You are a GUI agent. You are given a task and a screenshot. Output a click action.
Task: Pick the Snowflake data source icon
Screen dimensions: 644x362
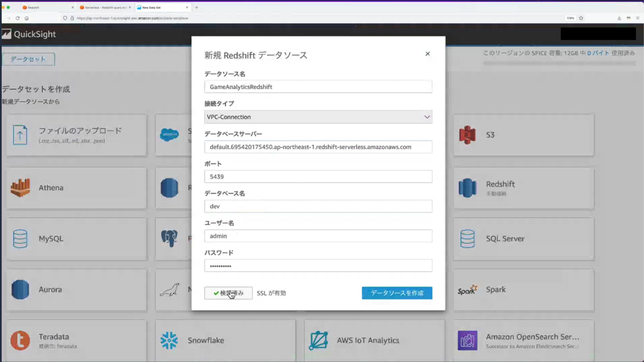click(x=169, y=340)
